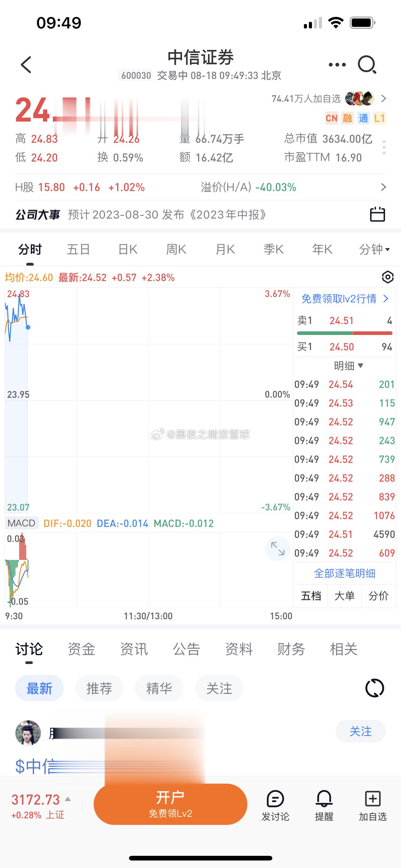
Task: Open the 明细 dropdown
Action: tap(349, 366)
